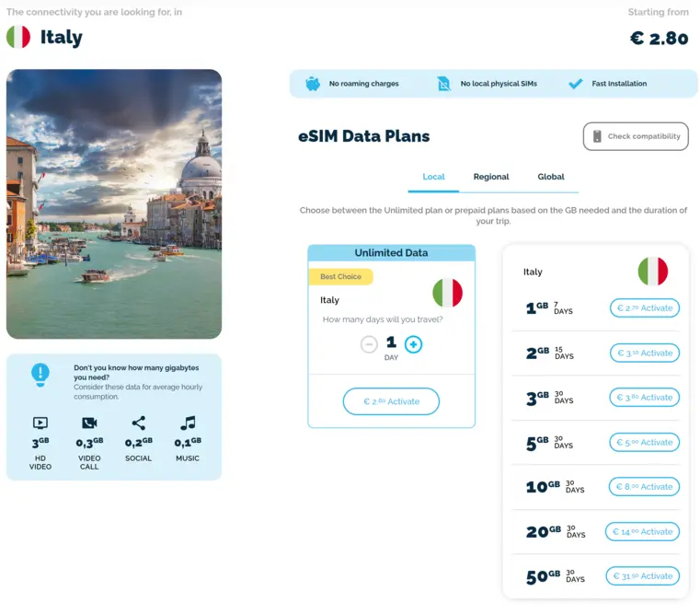Image resolution: width=700 pixels, height=614 pixels.
Task: Activate the 50GB € 31.50 plan
Action: pyautogui.click(x=642, y=576)
